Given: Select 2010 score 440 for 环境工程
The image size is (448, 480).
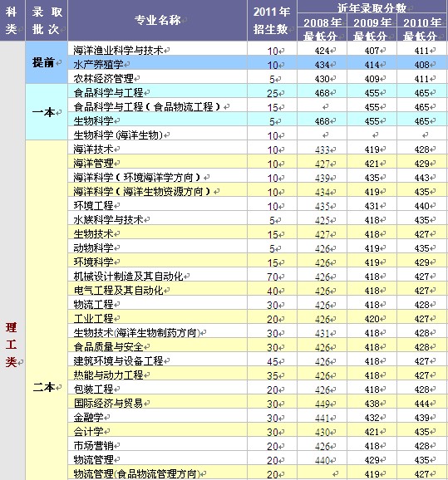Looking at the screenshot, I should 421,206.
